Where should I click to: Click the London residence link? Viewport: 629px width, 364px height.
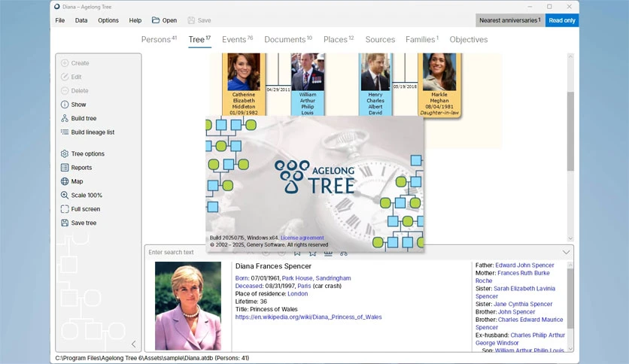298,293
